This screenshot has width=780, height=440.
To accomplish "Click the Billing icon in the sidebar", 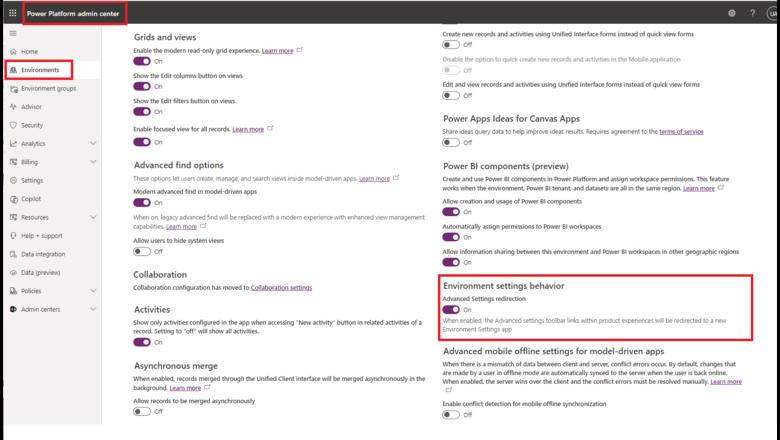I will coord(13,162).
